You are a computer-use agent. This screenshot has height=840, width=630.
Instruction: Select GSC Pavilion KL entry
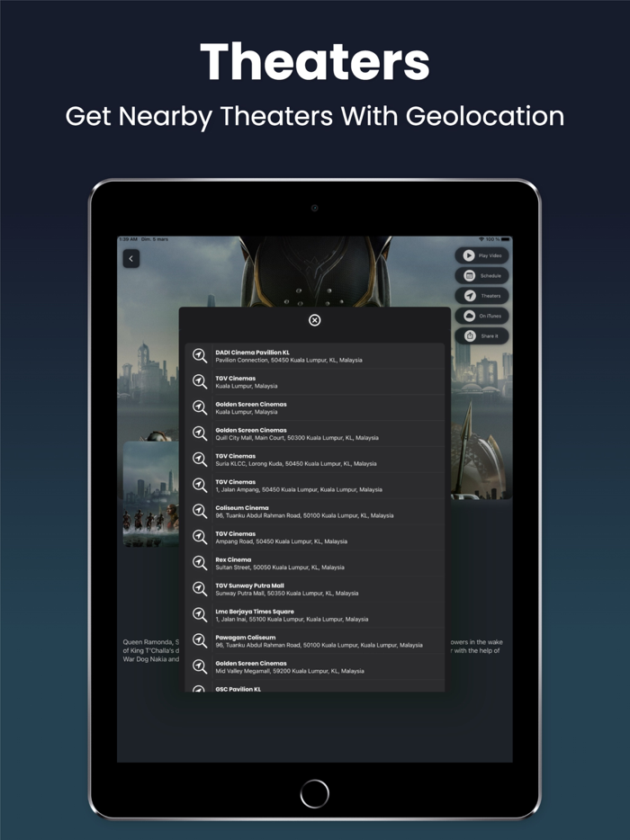coord(315,686)
